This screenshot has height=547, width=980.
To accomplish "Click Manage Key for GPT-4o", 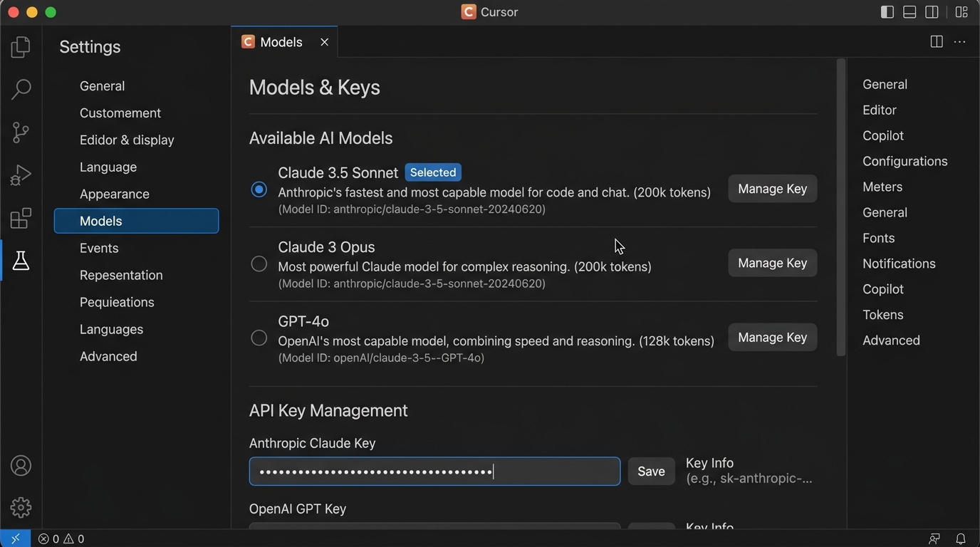I will 772,338.
